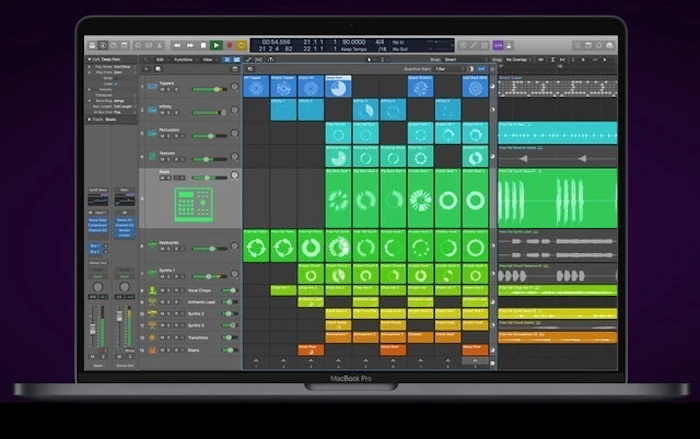Open the Library button in the control bar

point(92,46)
